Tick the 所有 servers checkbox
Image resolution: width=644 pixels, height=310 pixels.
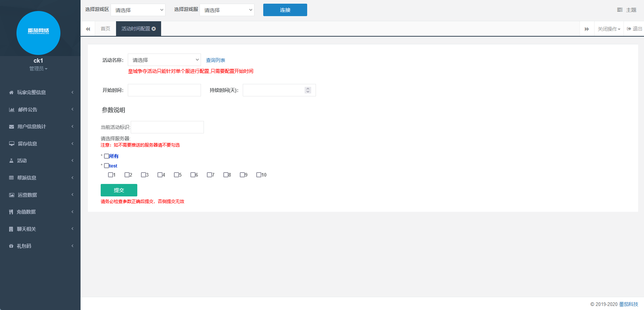pyautogui.click(x=107, y=156)
